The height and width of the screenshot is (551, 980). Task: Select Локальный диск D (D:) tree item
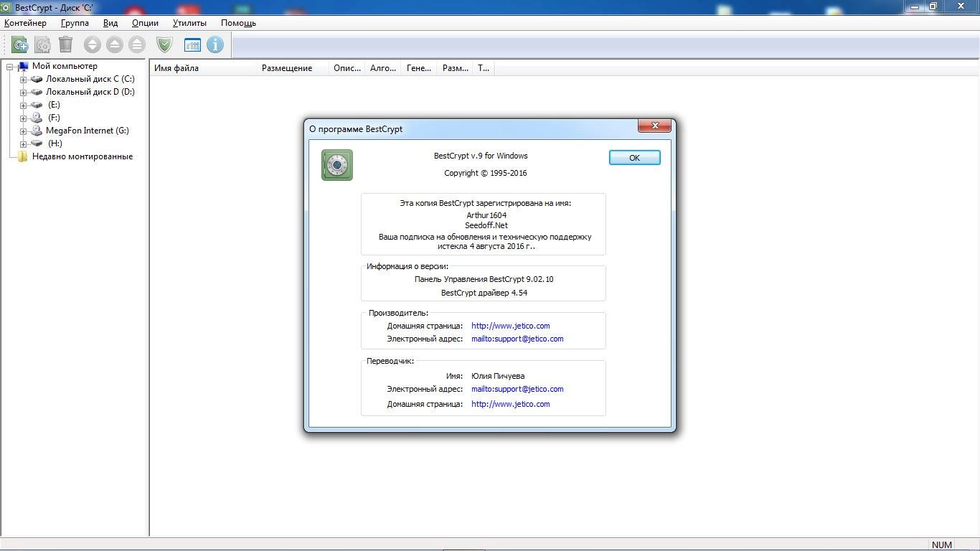[90, 92]
